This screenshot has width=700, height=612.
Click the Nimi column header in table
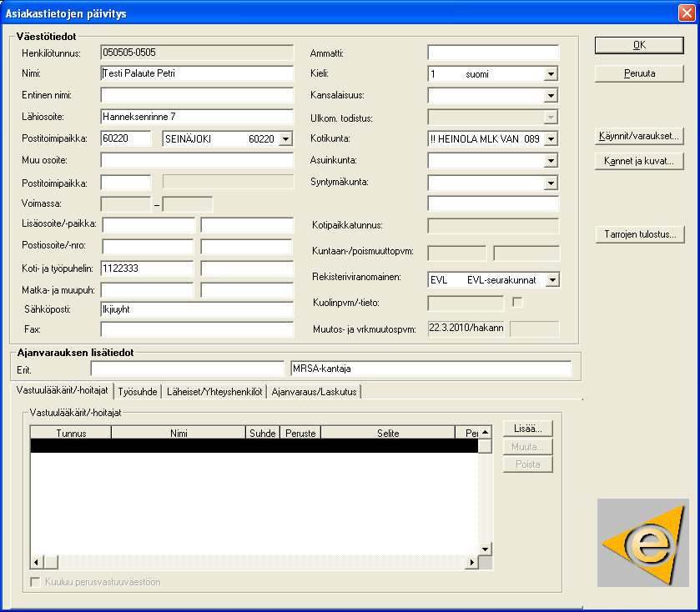click(179, 433)
